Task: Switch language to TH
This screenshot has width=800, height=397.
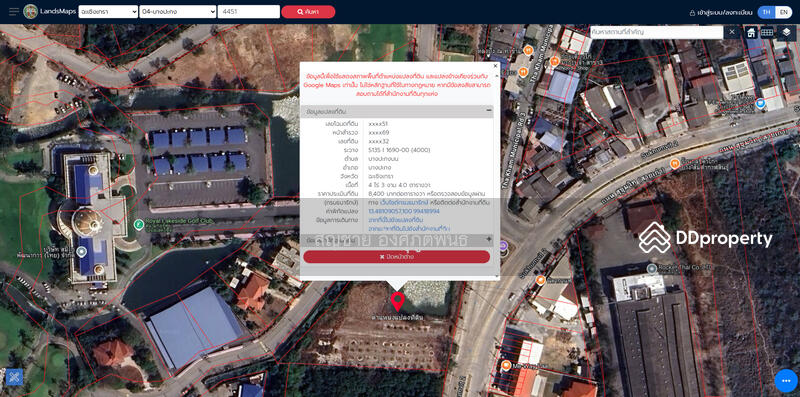Action: (x=766, y=12)
